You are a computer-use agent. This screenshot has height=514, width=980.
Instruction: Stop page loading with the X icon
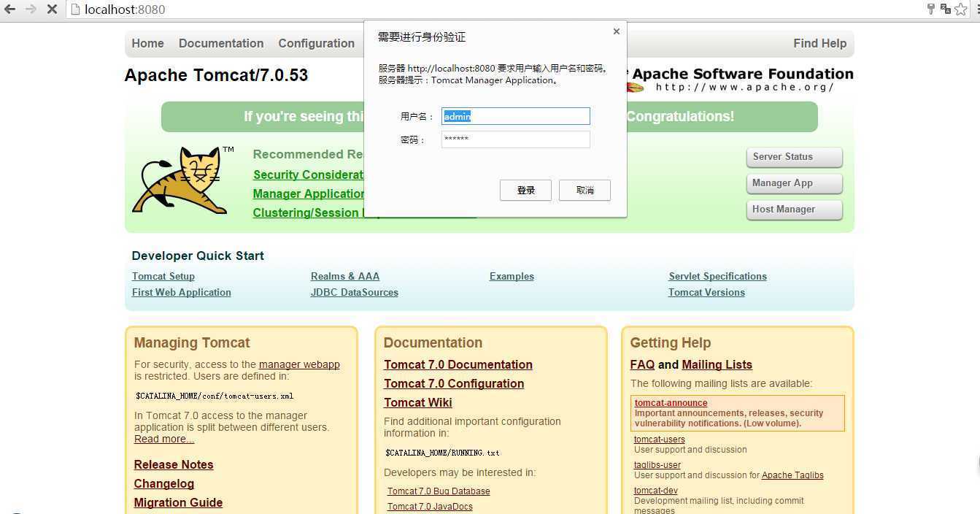tap(53, 9)
